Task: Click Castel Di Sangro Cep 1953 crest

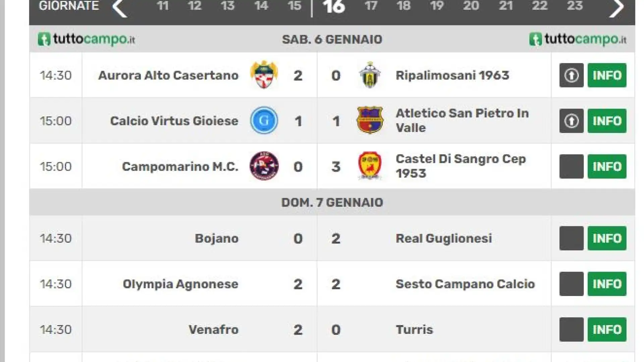Action: [x=370, y=166]
